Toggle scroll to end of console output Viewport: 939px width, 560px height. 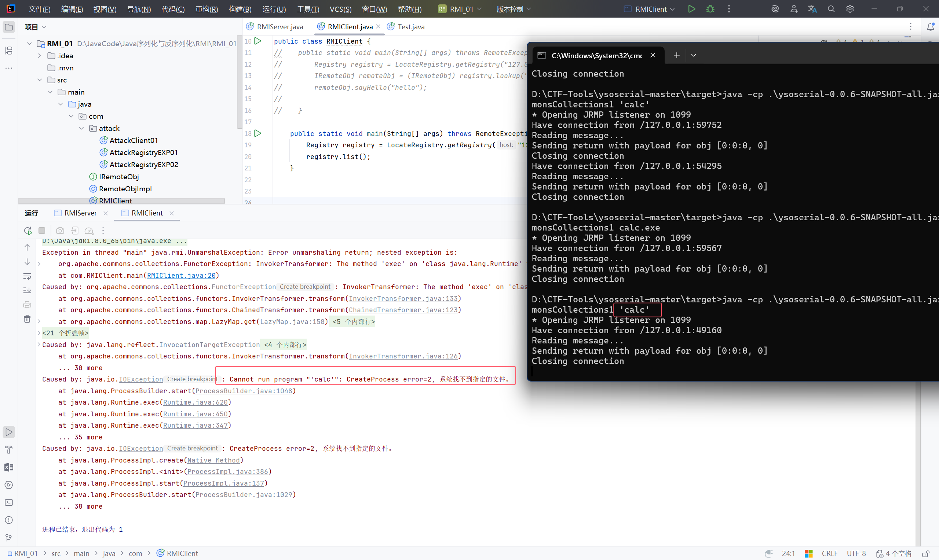click(27, 290)
